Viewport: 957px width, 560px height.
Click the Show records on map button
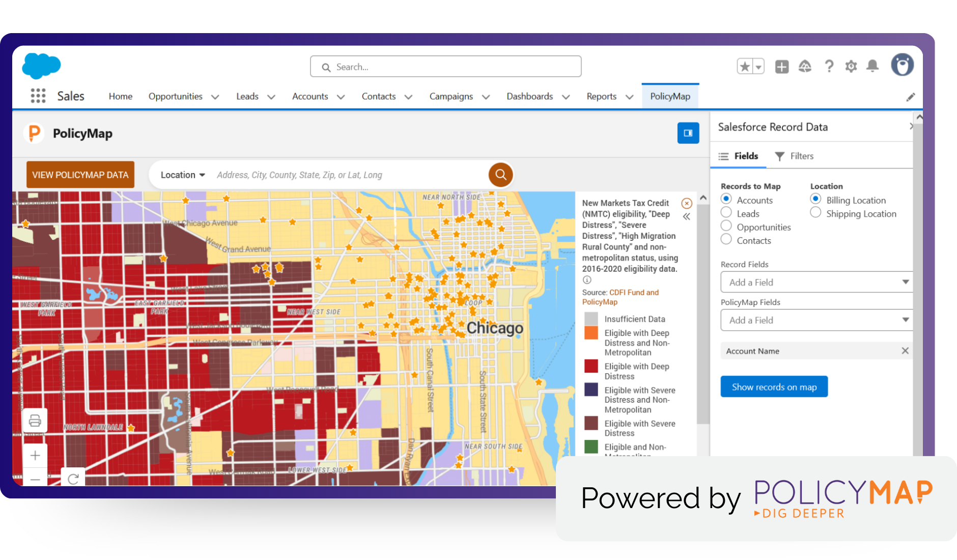(774, 387)
